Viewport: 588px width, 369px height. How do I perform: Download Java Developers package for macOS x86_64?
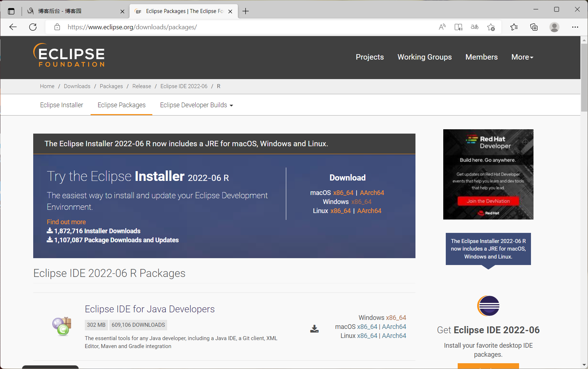(x=367, y=327)
